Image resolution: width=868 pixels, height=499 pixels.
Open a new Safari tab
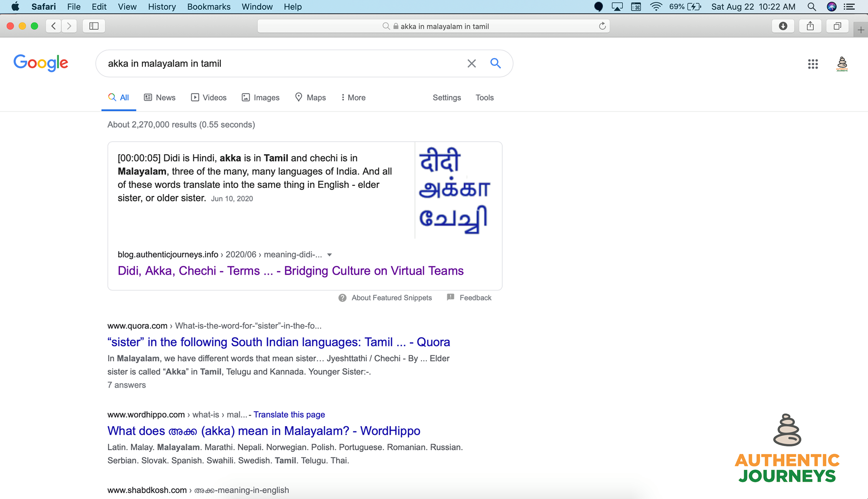pos(861,30)
